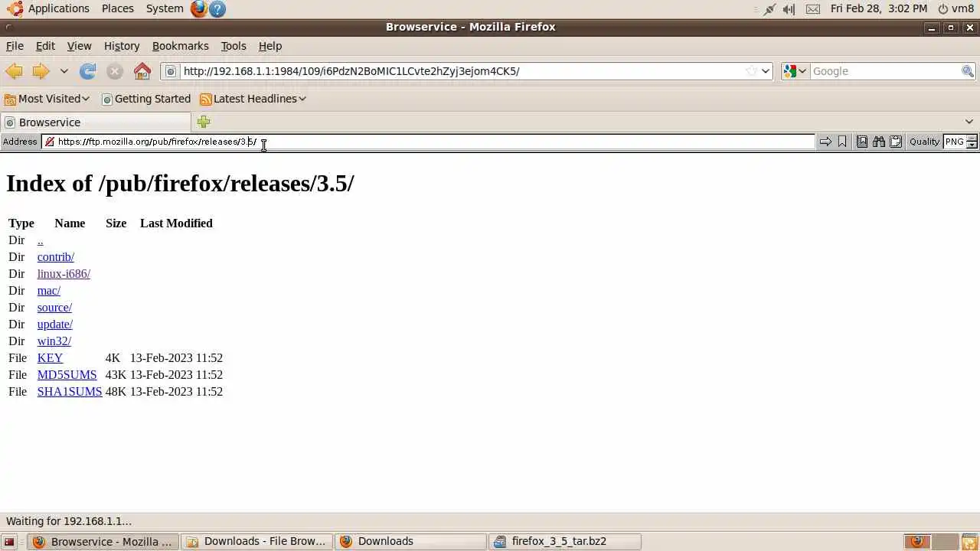This screenshot has height=551, width=980.
Task: Open the parent directory '..' link
Action: [40, 240]
